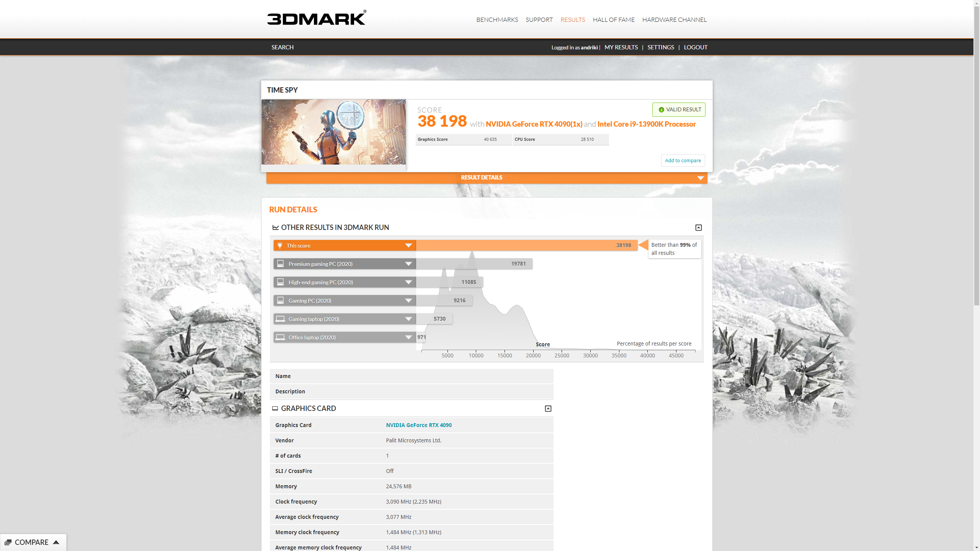The width and height of the screenshot is (980, 551).
Task: Click the monitor icon beside Premium gaming PC (2020)
Action: (x=281, y=264)
